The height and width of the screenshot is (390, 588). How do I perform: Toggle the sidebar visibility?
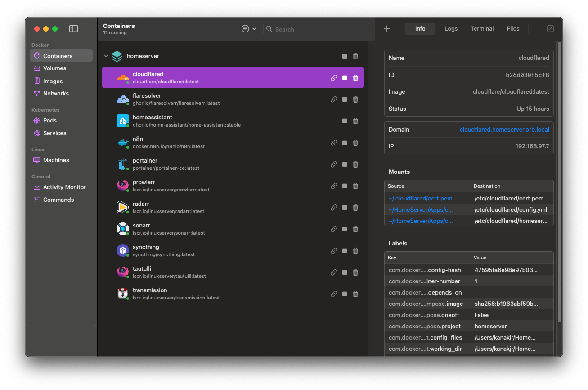tap(73, 28)
